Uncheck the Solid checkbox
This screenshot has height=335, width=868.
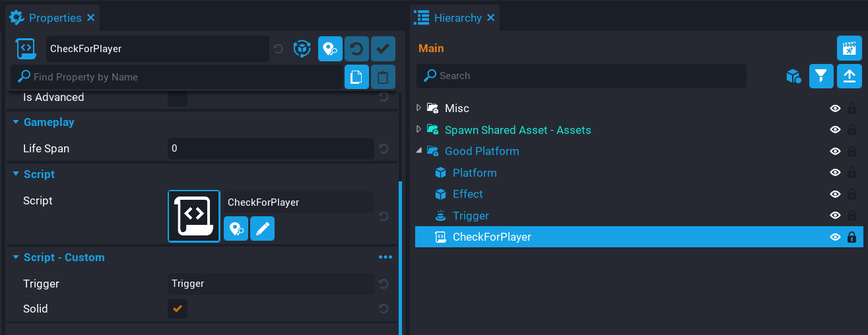pos(177,309)
